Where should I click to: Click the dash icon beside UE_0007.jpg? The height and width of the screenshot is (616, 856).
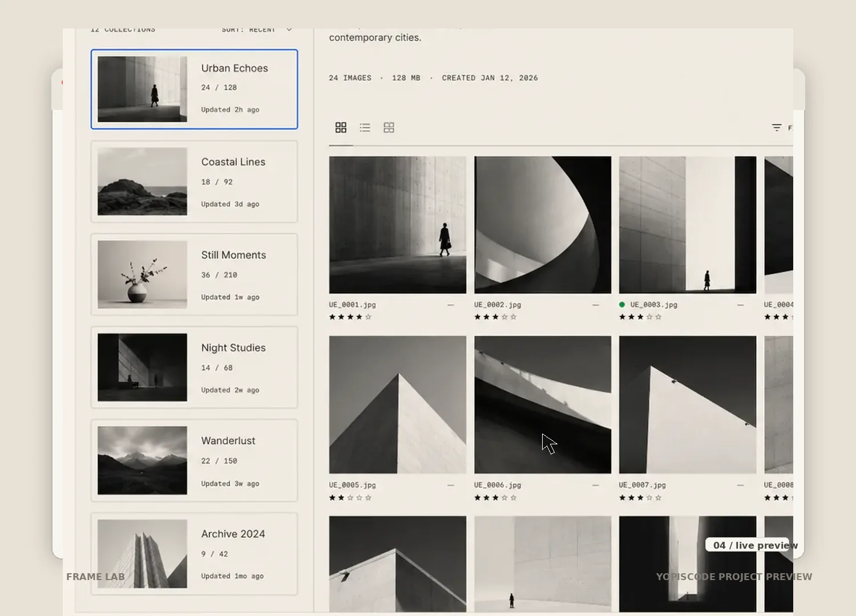741,485
